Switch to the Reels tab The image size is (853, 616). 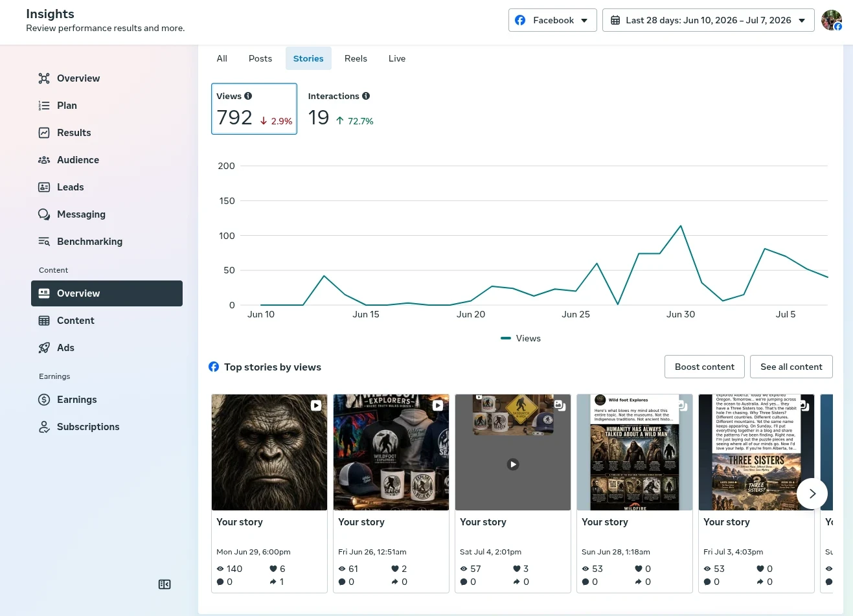pyautogui.click(x=356, y=58)
